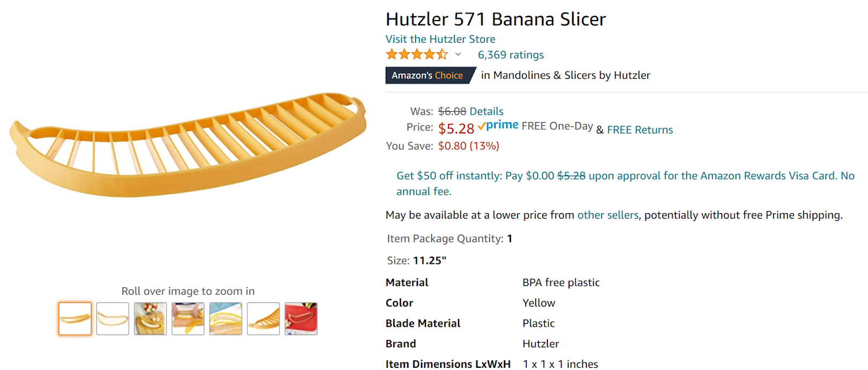Visit the Hutzler Store
Image resolution: width=868 pixels, height=370 pixels.
pos(439,39)
